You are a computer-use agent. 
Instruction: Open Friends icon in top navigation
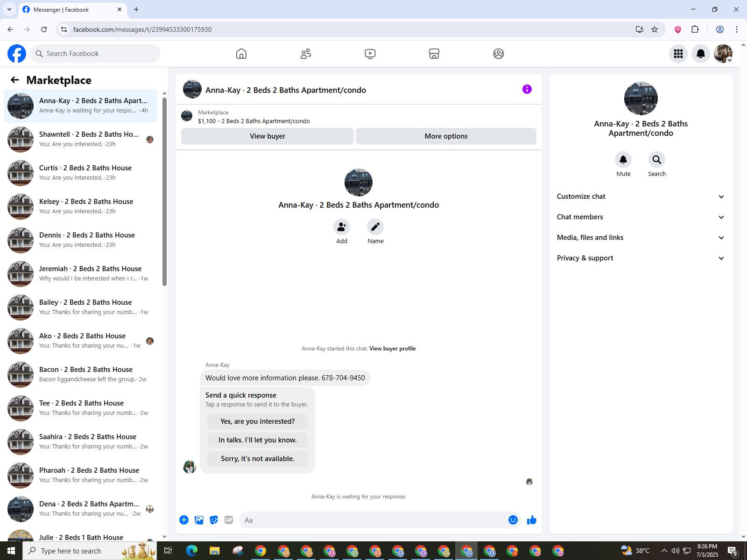click(x=306, y=54)
